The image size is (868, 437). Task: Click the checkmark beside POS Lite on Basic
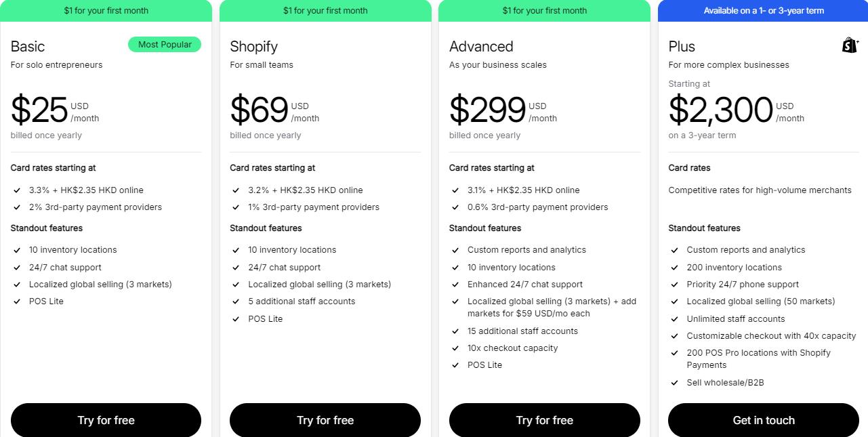click(x=18, y=301)
